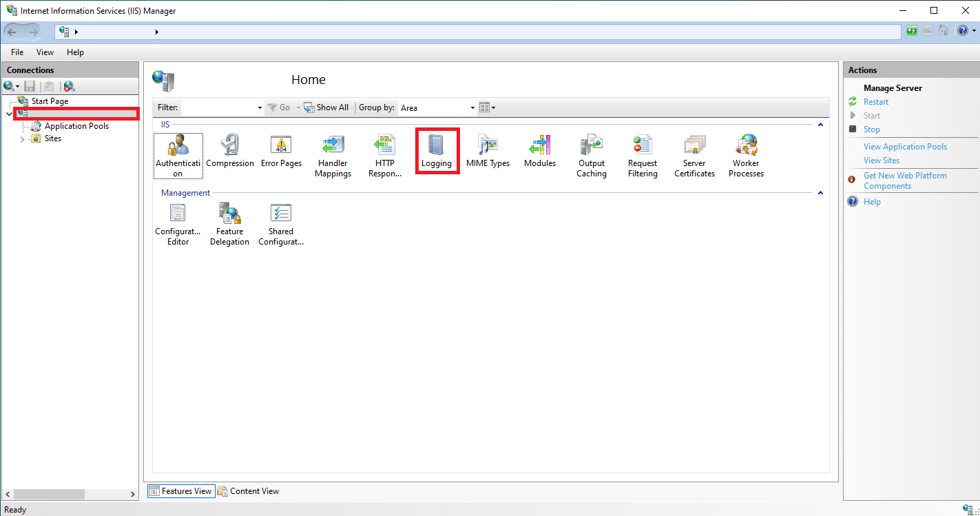Open Server Certificates feature
This screenshot has height=516, width=980.
[694, 156]
